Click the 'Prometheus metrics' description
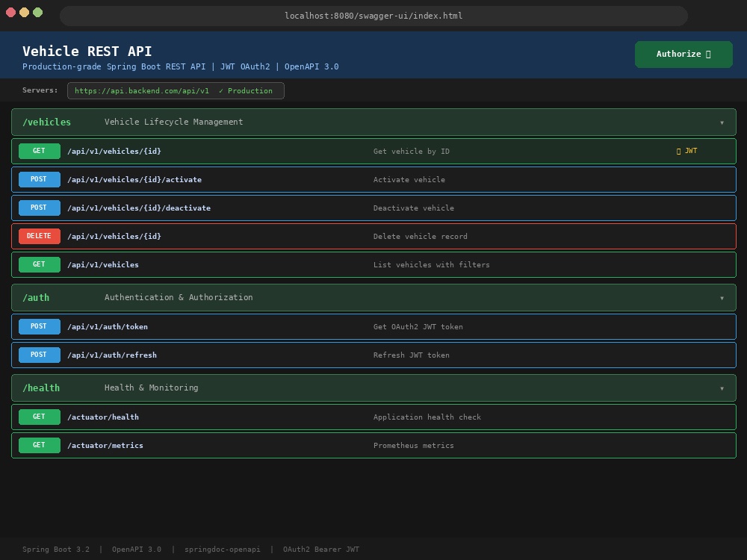 pos(414,446)
